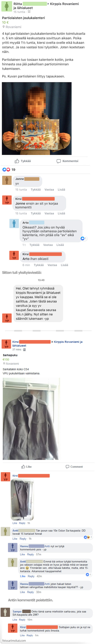Viewport: 95px width, 644px height.
Task: Click Vastaa under Kirsi's first comment
Action: point(49,213)
